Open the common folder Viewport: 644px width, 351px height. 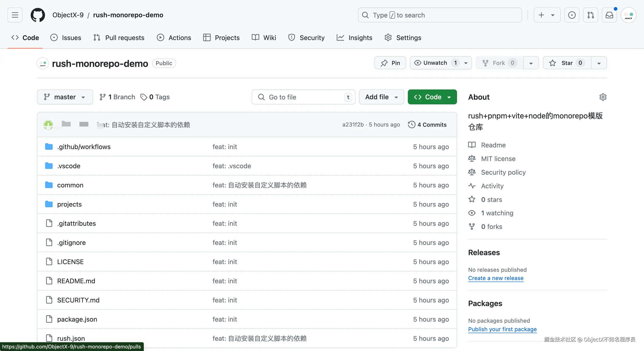(70, 185)
